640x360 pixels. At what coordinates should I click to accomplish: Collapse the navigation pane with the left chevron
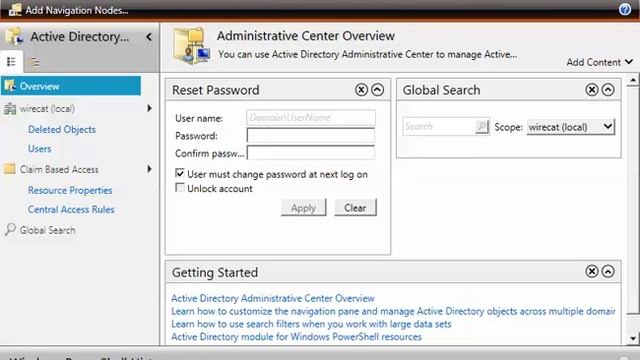[149, 37]
